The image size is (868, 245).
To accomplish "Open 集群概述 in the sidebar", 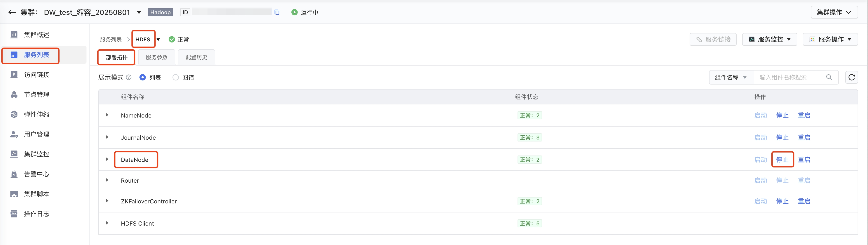I will pyautogui.click(x=36, y=35).
